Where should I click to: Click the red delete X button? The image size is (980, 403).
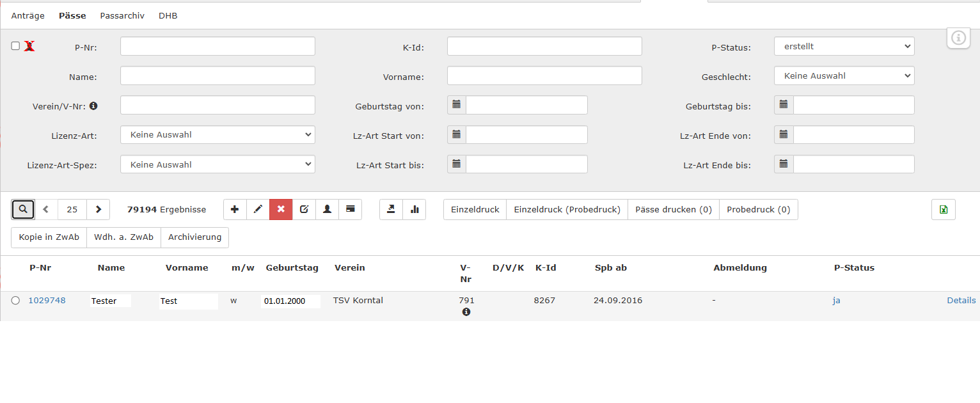pos(281,209)
